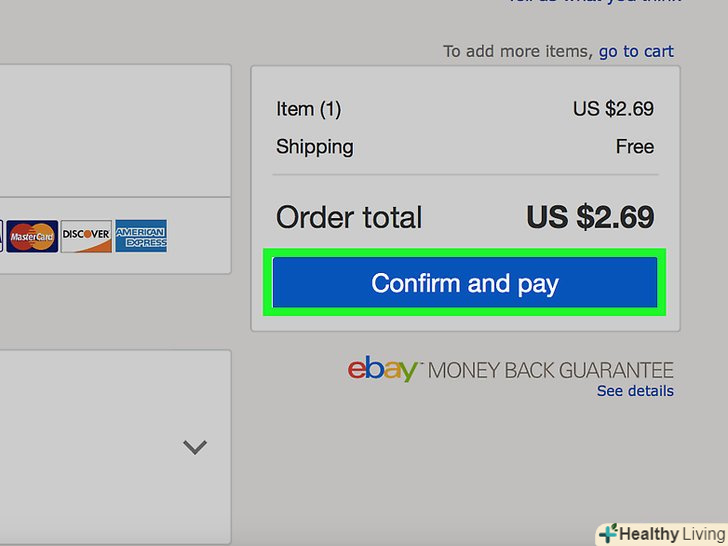Click the eBay logo
Viewport: 728px width, 546px height.
tap(383, 370)
